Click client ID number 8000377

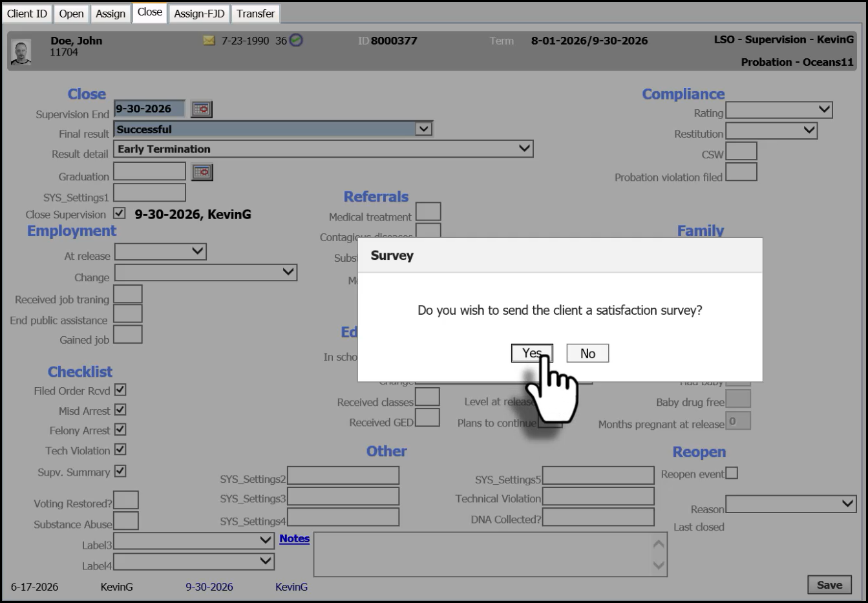394,41
